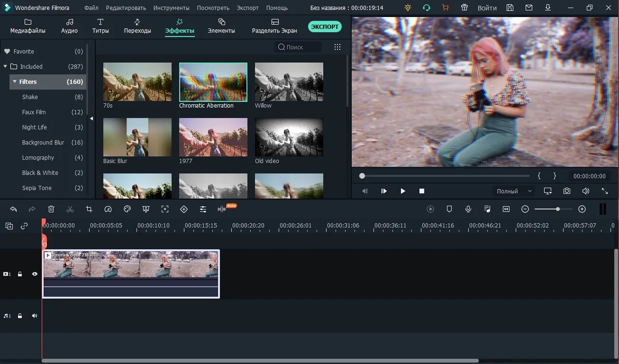Image resolution: width=619 pixels, height=364 pixels.
Task: Select the Old video effect thumbnail
Action: [x=289, y=137]
